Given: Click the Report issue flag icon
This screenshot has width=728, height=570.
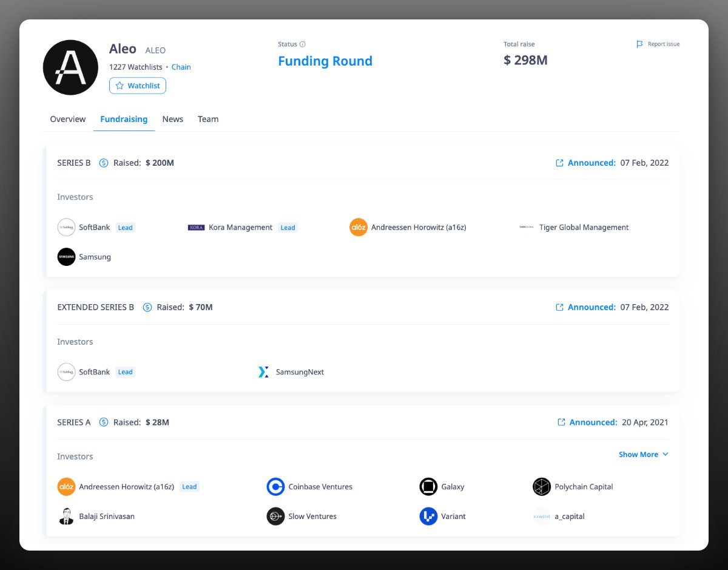Looking at the screenshot, I should (639, 44).
